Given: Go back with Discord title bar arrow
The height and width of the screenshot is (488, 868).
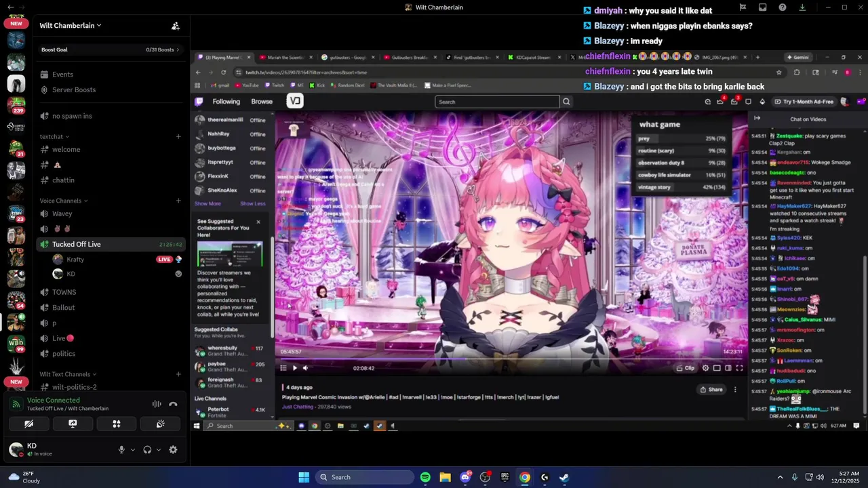Looking at the screenshot, I should coord(10,7).
